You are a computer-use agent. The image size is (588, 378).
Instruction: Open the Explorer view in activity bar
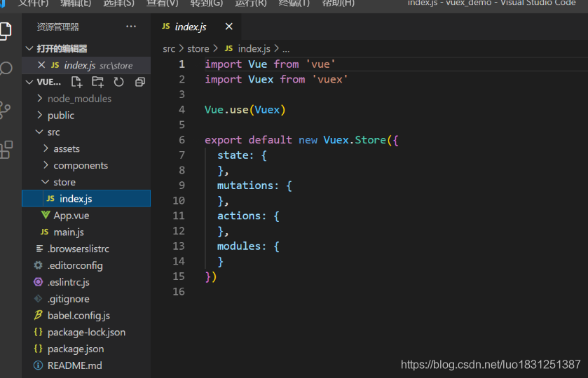point(6,31)
